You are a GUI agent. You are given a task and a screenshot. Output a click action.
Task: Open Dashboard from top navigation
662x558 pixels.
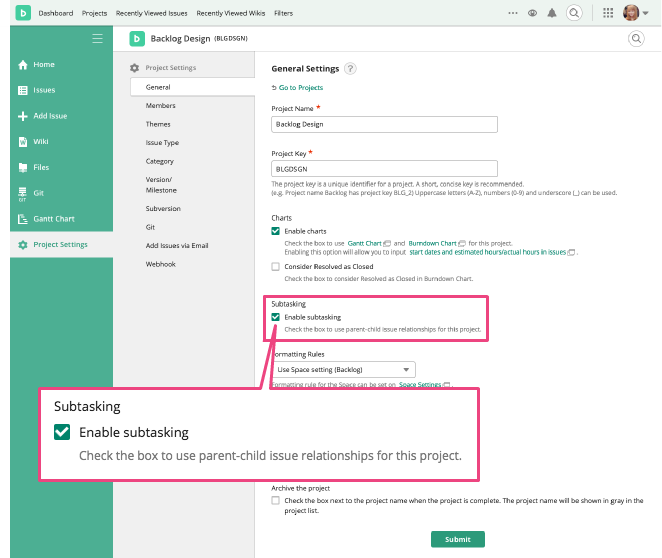[x=56, y=13]
